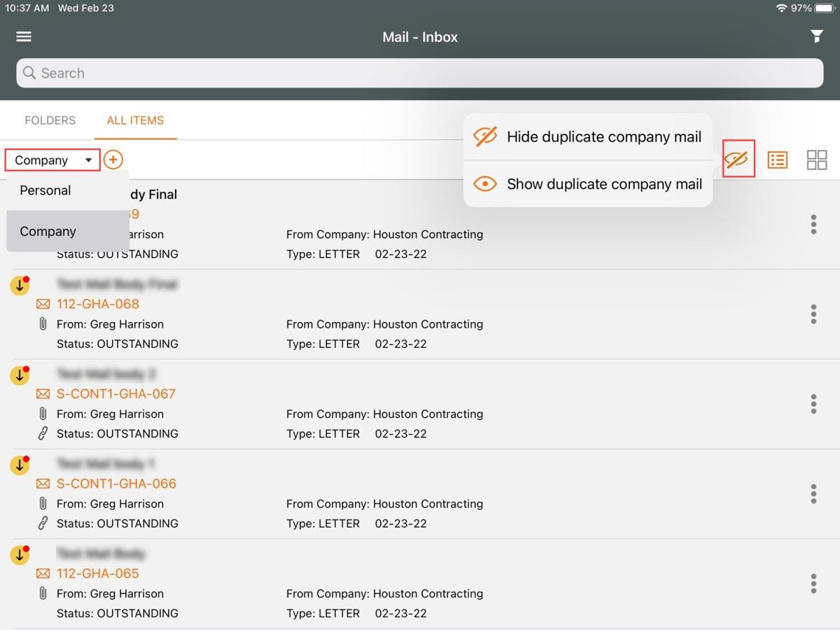Toggle the duplicate mail visibility eye icon
The height and width of the screenshot is (630, 840).
(738, 160)
